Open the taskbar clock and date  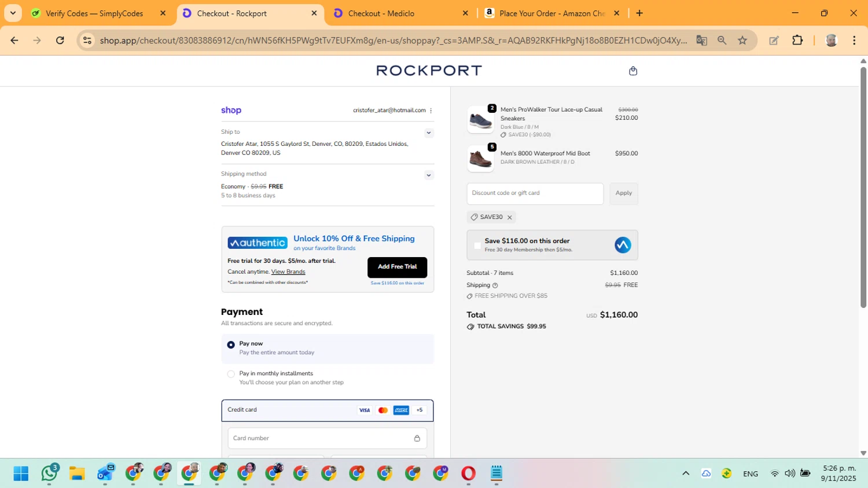click(x=838, y=474)
